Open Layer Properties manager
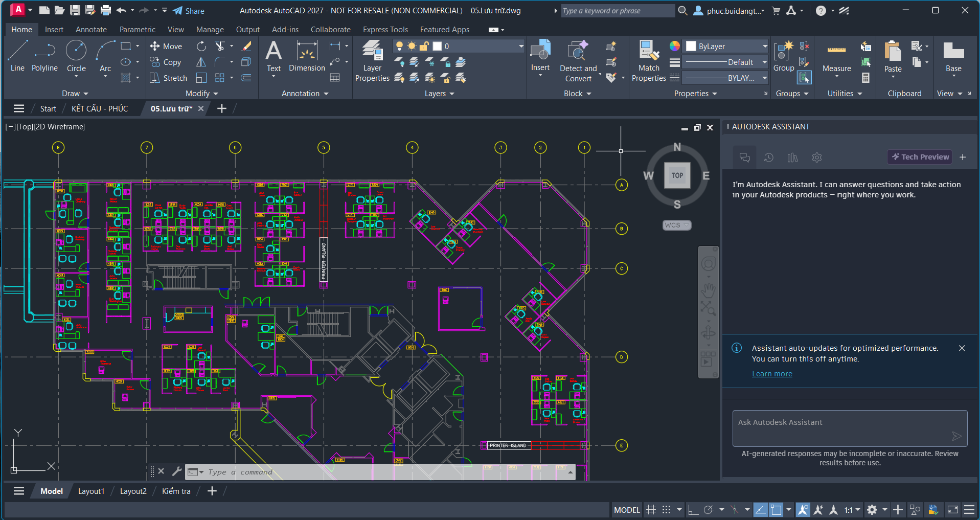Image resolution: width=980 pixels, height=520 pixels. click(372, 61)
